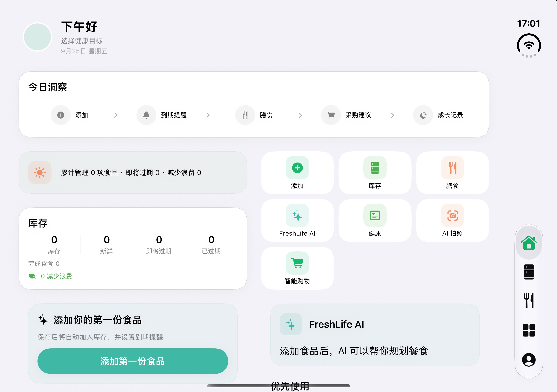Tap the profile avatar circle
557x392 pixels.
(x=38, y=37)
